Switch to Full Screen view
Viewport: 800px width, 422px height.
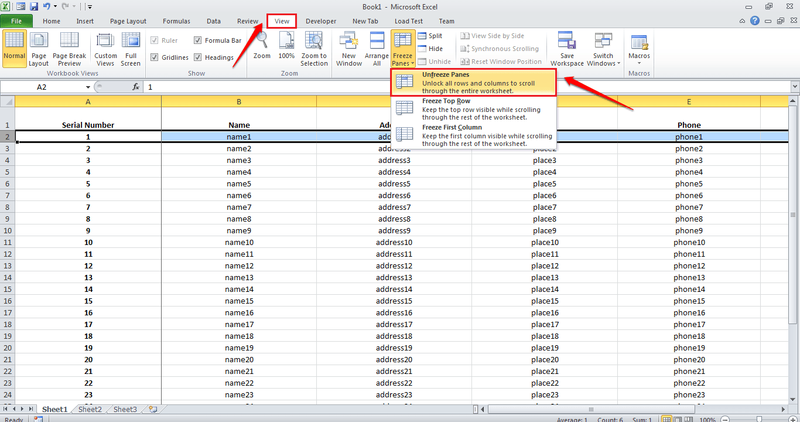click(131, 48)
